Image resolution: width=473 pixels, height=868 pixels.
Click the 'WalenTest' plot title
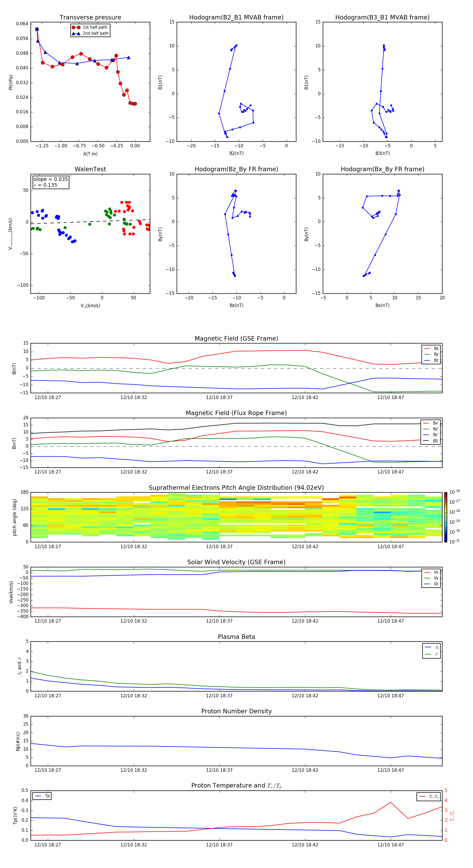(90, 169)
